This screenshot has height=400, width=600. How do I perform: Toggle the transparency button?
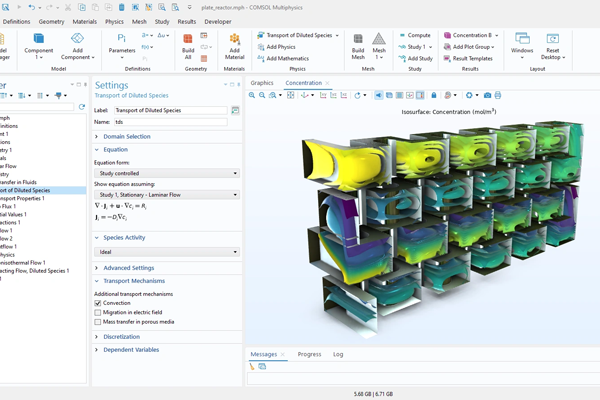click(x=389, y=95)
